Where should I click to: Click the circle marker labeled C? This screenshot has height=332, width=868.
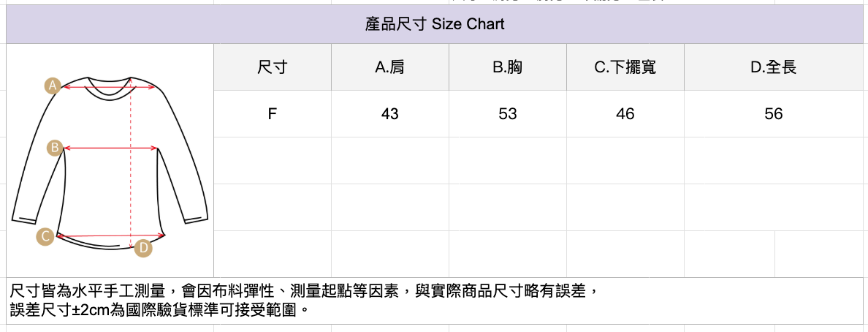pyautogui.click(x=46, y=236)
